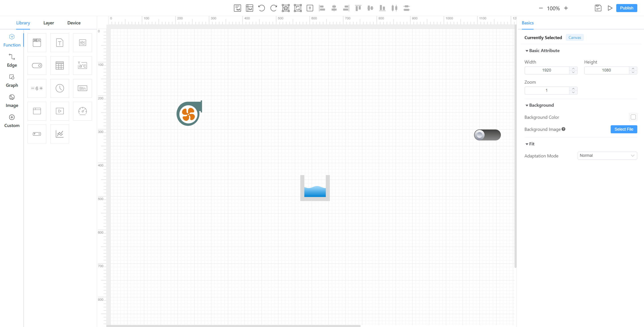Click the Publish button
The height and width of the screenshot is (327, 644).
click(626, 8)
